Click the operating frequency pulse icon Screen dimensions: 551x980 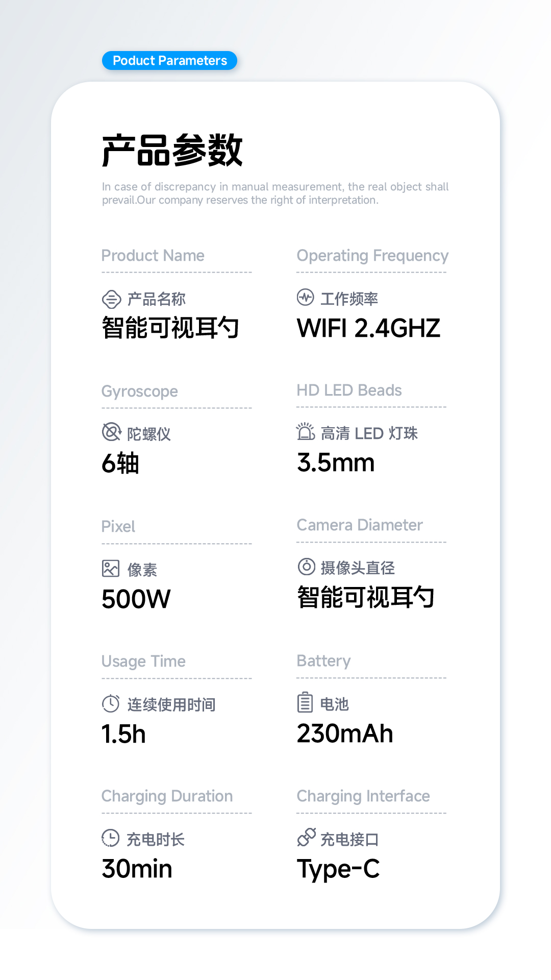tap(306, 297)
